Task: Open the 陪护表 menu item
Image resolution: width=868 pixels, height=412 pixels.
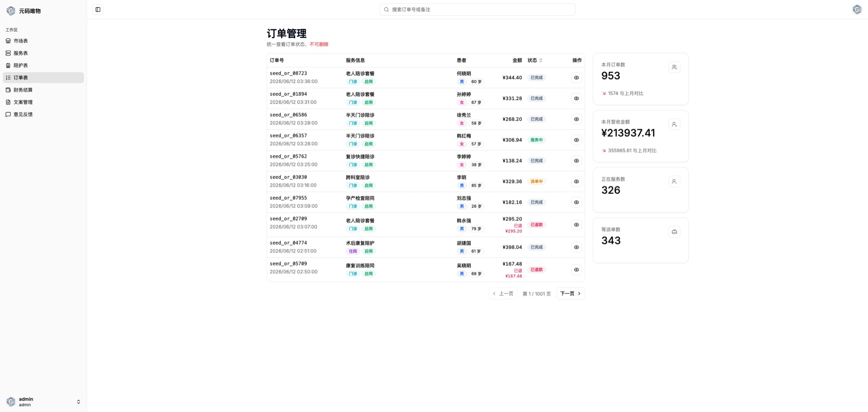Action: click(x=43, y=65)
